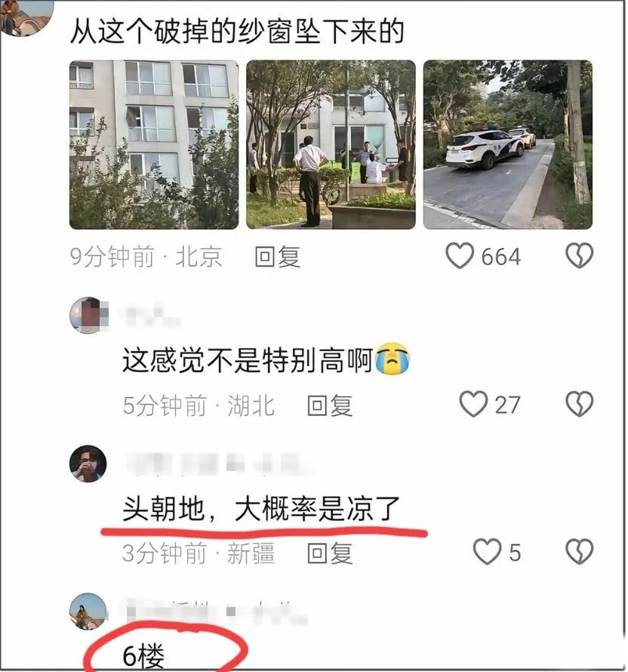
Task: Tap broken heart on Hubei comment
Action: tap(579, 404)
